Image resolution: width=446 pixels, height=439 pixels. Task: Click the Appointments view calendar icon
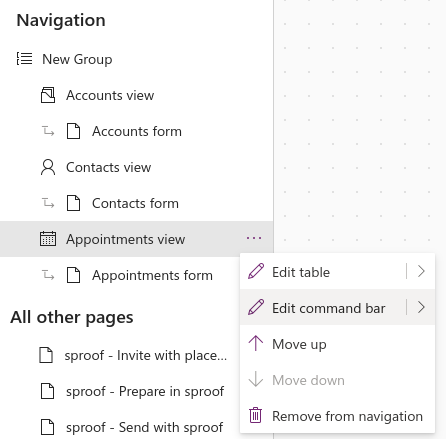[48, 239]
